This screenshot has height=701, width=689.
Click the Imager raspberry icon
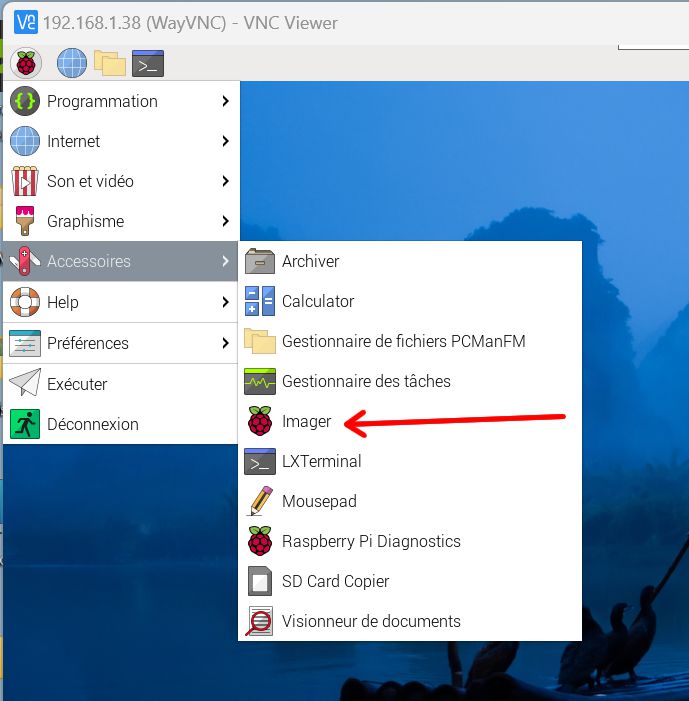click(260, 421)
